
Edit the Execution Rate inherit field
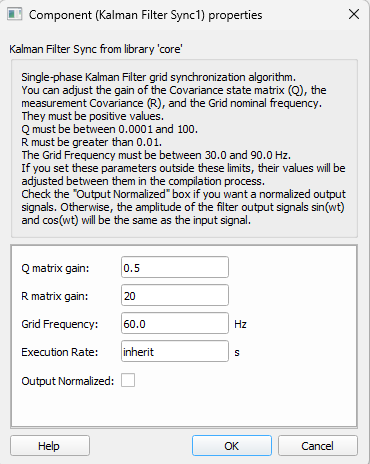175,351
